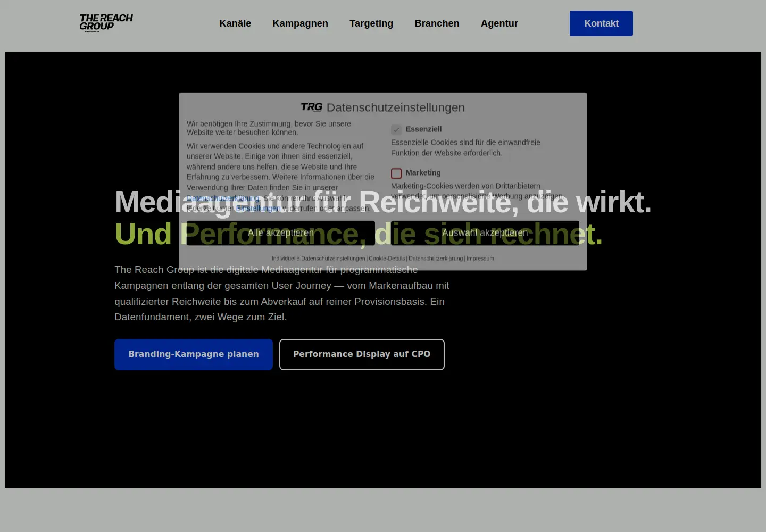This screenshot has width=766, height=532.
Task: Click green heading 'Und Performance, die sich rechnet.'
Action: 359,234
